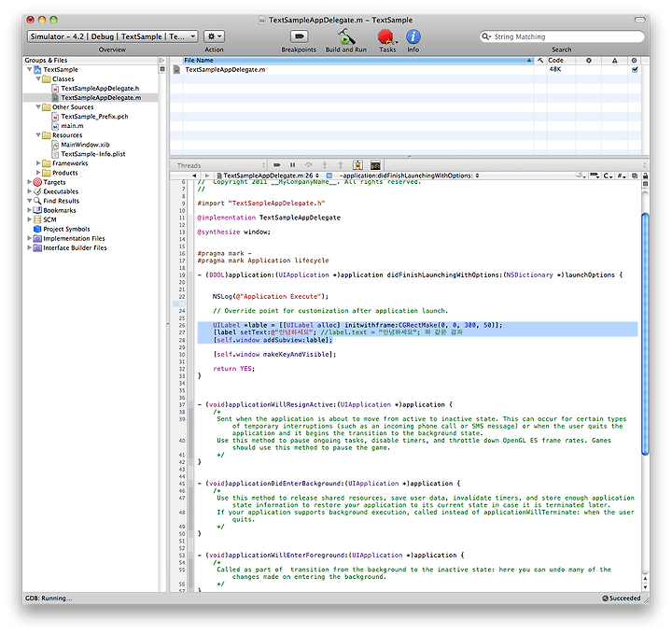Screen dimensions: 672x634
Task: Open TextSample-Info.plist
Action: 93,154
